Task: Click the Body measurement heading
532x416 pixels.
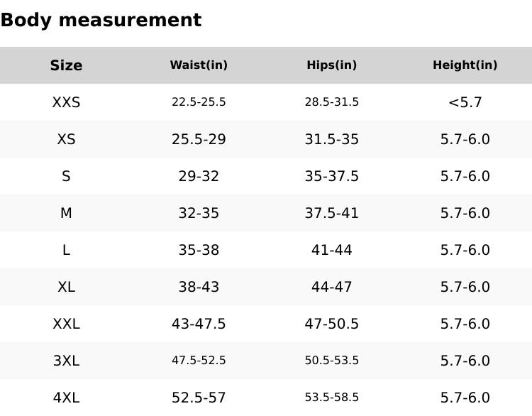Action: coord(101,20)
